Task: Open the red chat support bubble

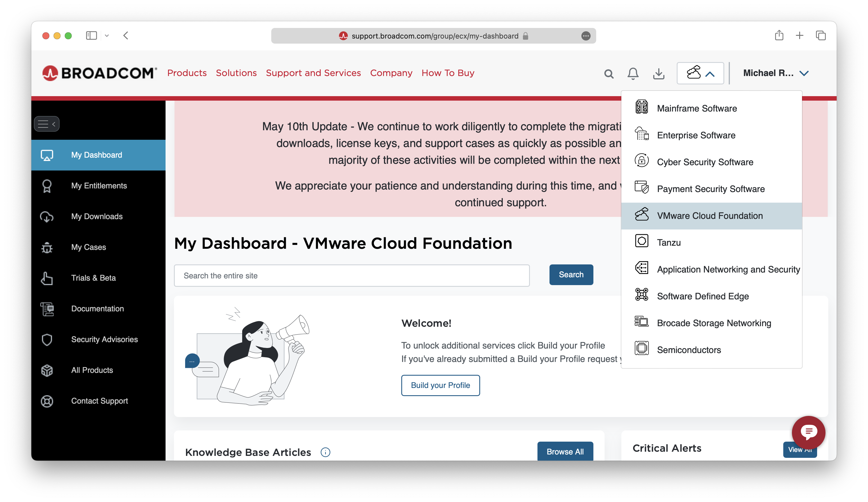Action: (808, 432)
